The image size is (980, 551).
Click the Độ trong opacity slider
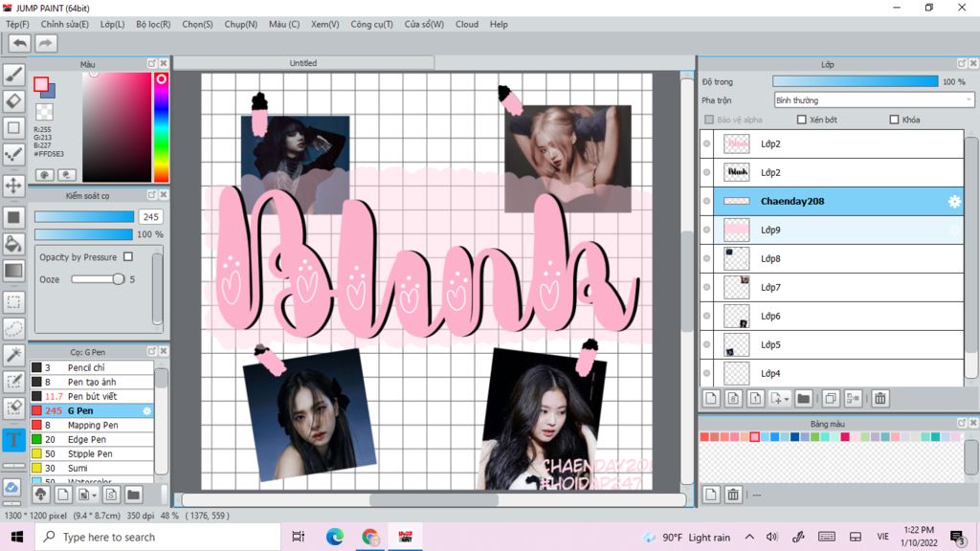coord(855,82)
